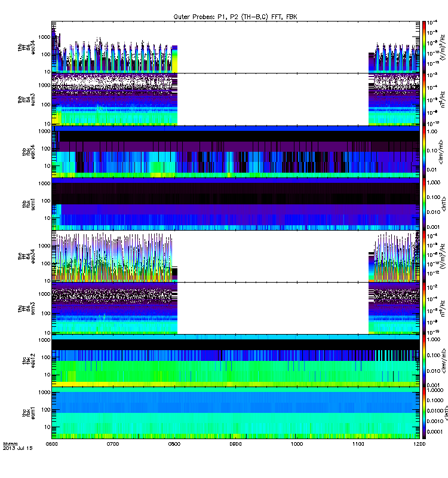Click the color bar beside thc fbk edc12 panel
448x478 pixels.
click(424, 361)
